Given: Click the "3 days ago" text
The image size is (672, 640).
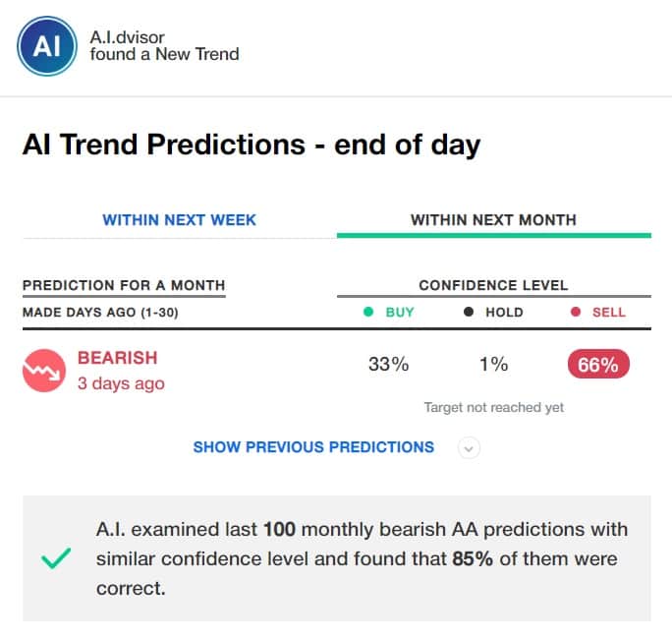Looking at the screenshot, I should click(121, 383).
